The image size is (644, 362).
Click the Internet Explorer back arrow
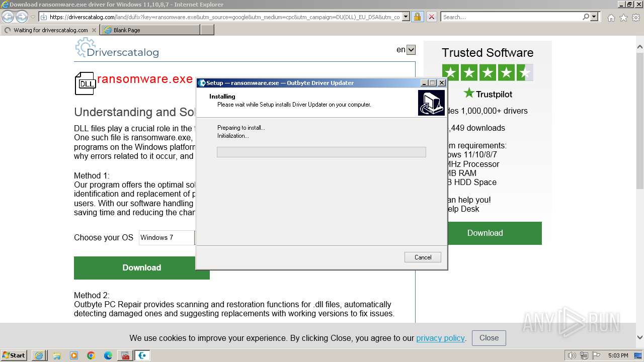point(8,17)
